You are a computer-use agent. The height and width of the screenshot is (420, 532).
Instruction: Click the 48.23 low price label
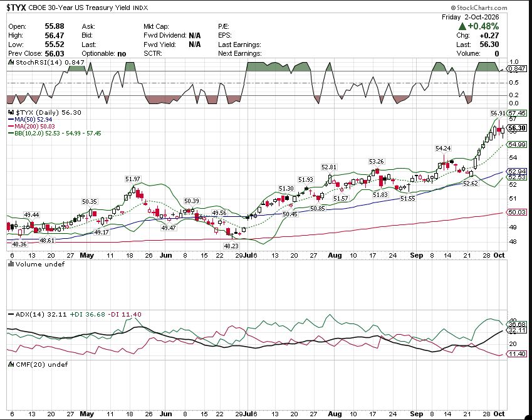click(x=231, y=246)
